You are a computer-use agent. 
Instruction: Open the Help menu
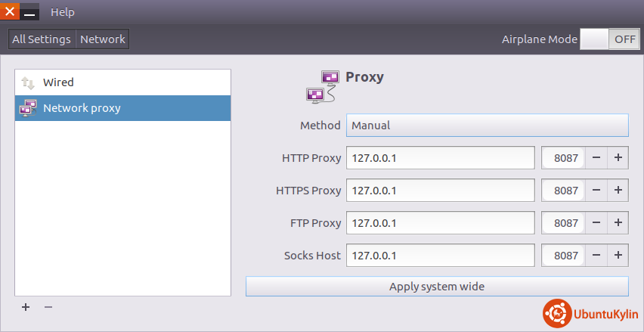pos(63,12)
